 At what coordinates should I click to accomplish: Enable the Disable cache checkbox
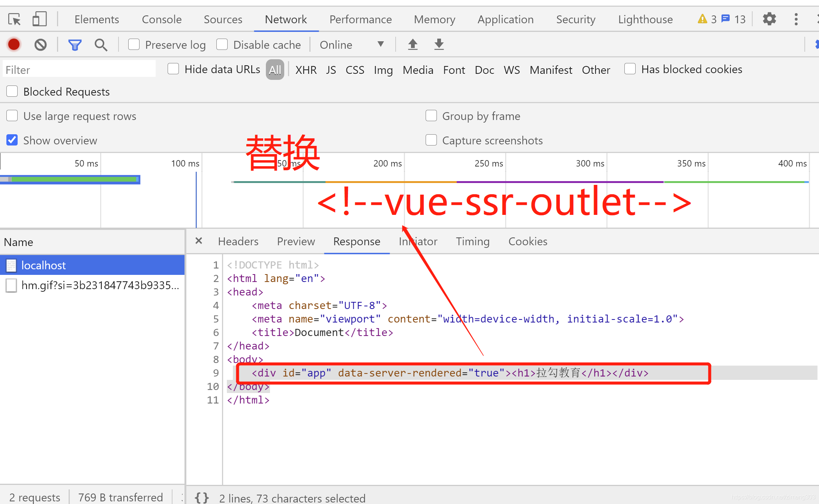coord(223,44)
